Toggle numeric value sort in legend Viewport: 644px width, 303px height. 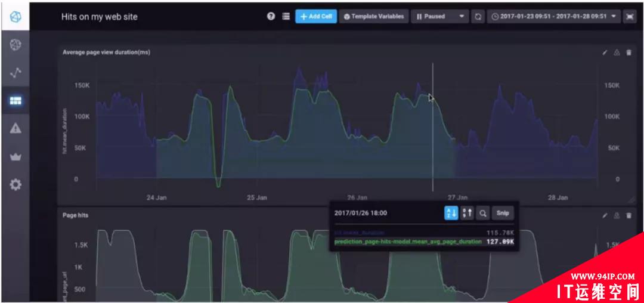pyautogui.click(x=467, y=213)
